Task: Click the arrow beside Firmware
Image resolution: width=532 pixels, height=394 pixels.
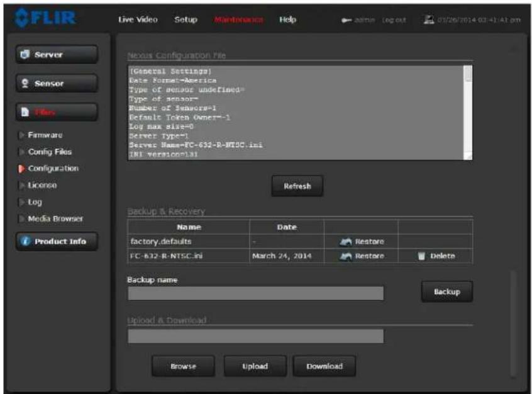Action: click(22, 135)
